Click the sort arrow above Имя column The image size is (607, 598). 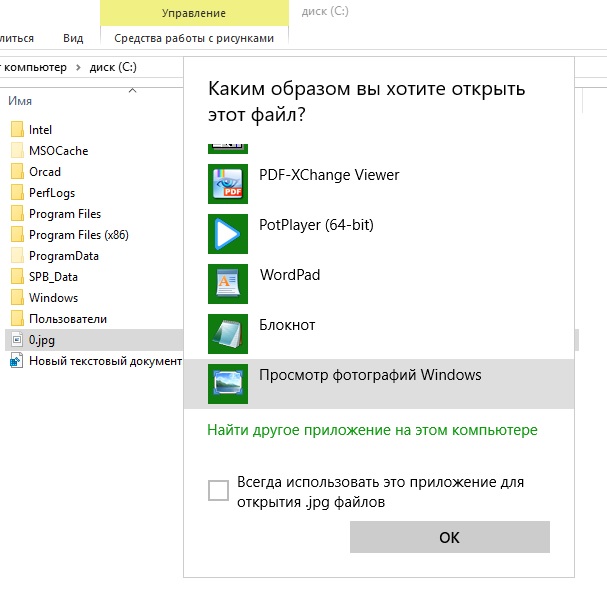tap(132, 91)
